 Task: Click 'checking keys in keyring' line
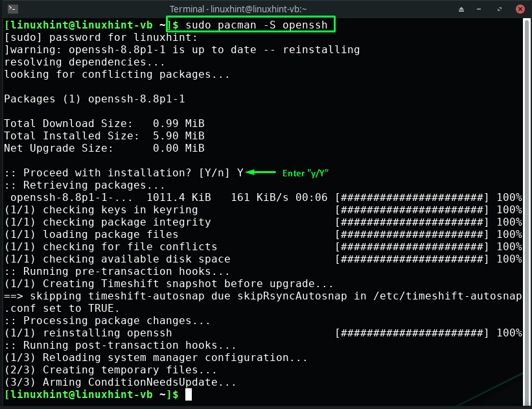[x=101, y=210]
